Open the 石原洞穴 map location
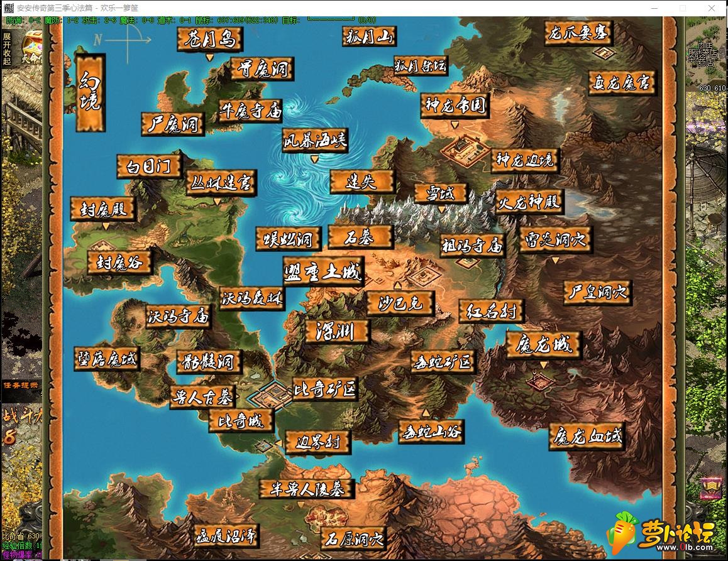This screenshot has width=728, height=561. [354, 539]
